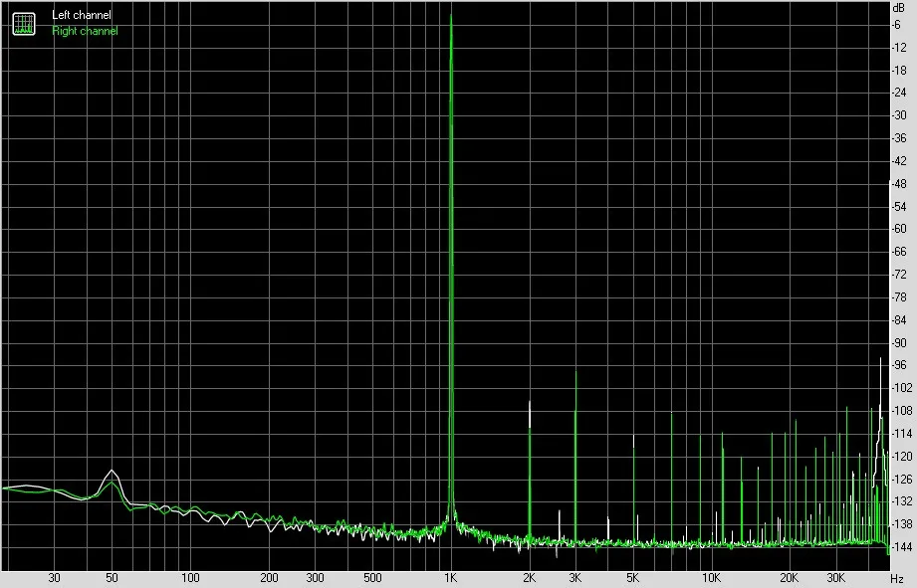This screenshot has width=917, height=588.
Task: Click the 10K frequency axis label
Action: tap(711, 578)
